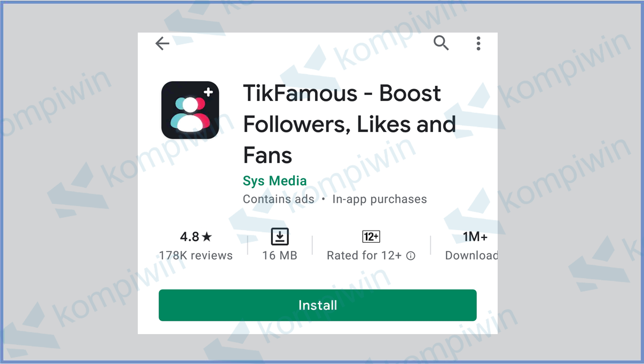View the 178K reviews
The height and width of the screenshot is (364, 644).
click(196, 256)
